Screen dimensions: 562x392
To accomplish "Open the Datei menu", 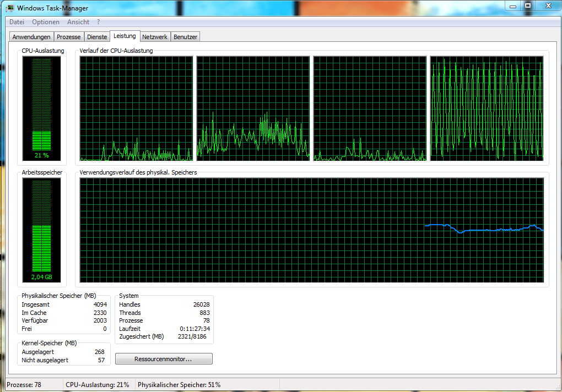I will coord(17,22).
